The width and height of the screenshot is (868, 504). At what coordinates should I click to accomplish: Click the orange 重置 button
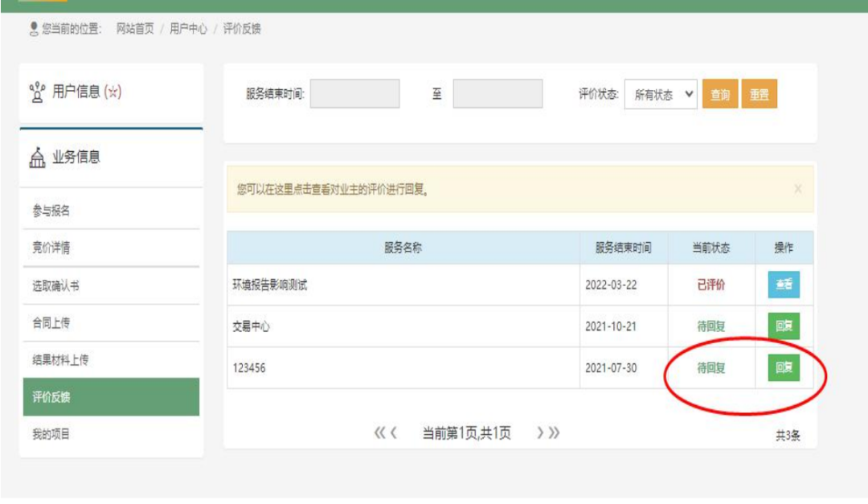[759, 94]
